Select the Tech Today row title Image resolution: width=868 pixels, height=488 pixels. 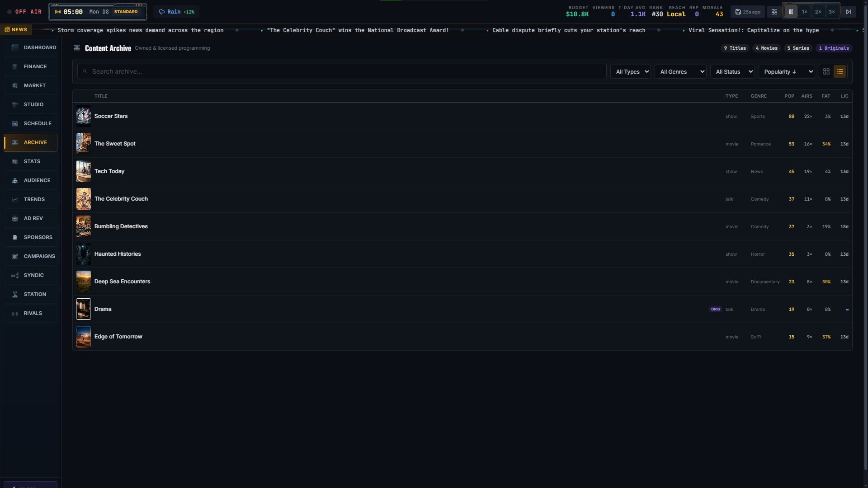pyautogui.click(x=109, y=171)
